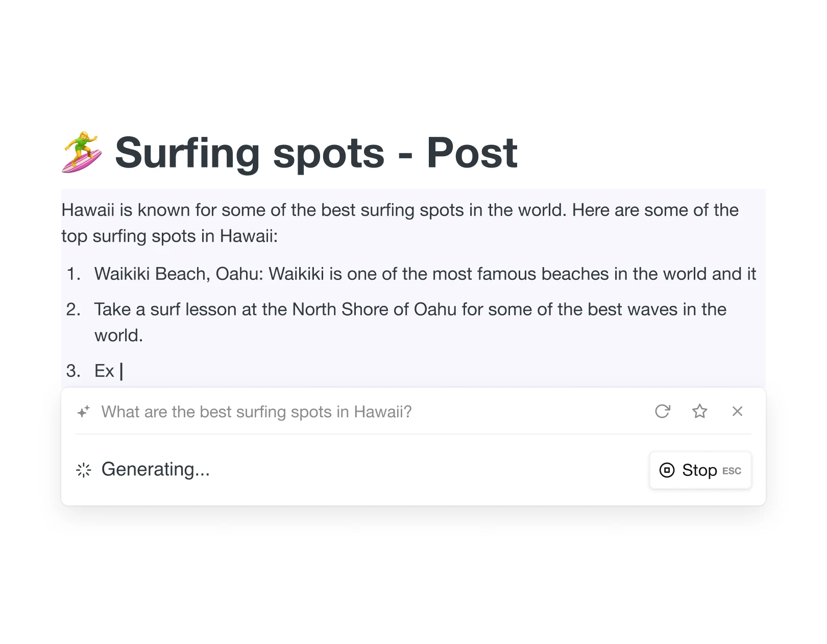Click the ESC shortcut hint label
The width and height of the screenshot is (827, 644).
pyautogui.click(x=732, y=471)
